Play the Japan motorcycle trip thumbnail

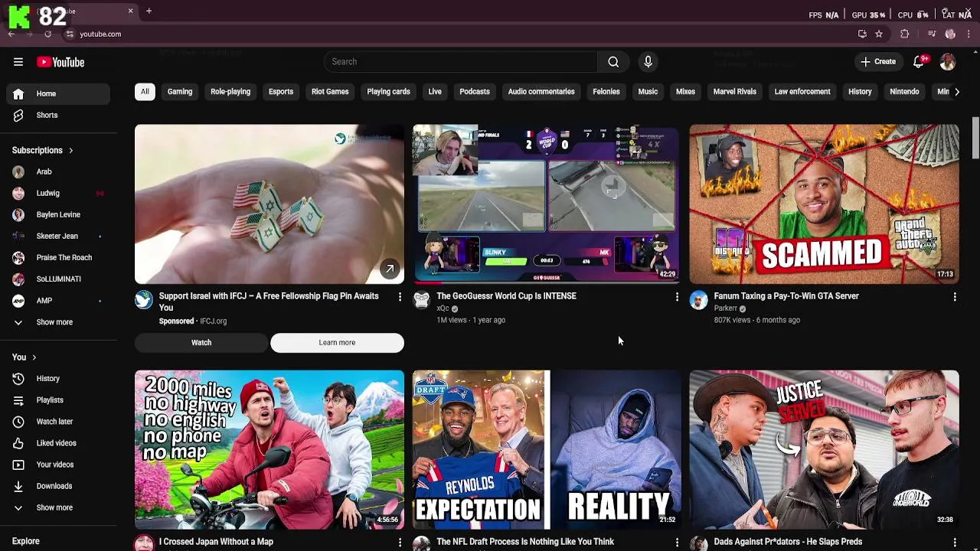coord(269,450)
